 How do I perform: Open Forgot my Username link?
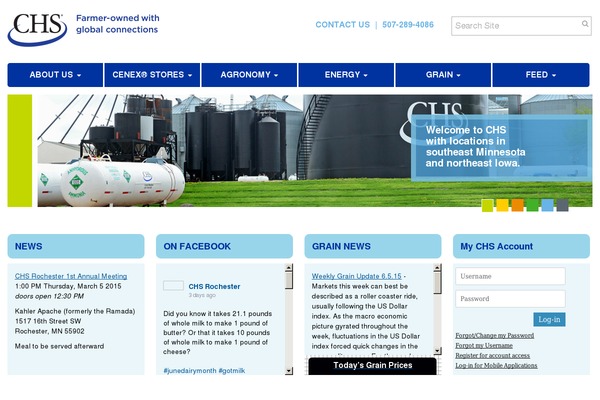point(484,345)
